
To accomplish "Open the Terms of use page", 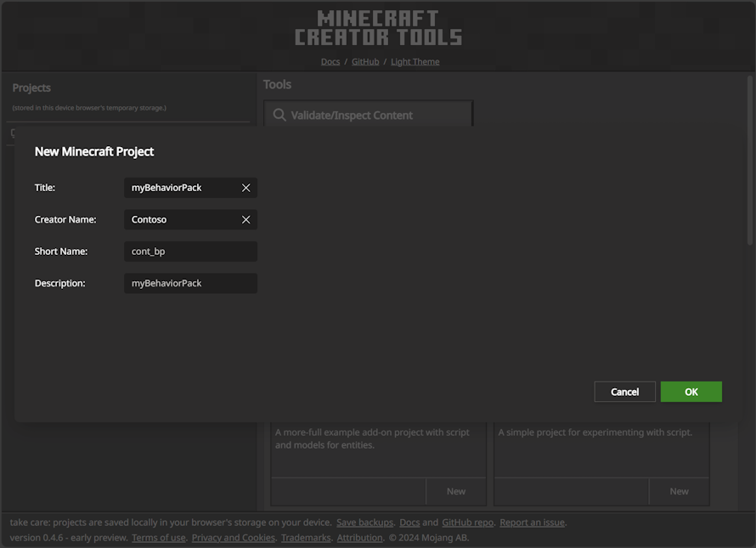I will [158, 537].
